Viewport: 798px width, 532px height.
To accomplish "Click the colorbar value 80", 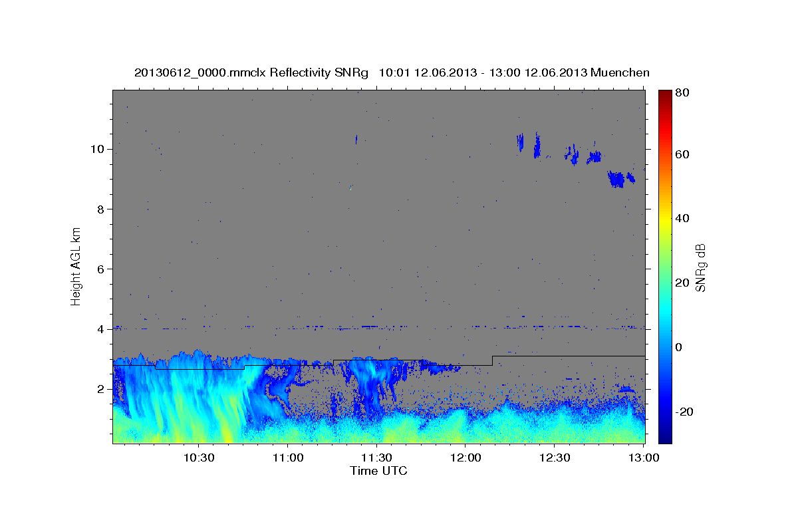I will [682, 93].
